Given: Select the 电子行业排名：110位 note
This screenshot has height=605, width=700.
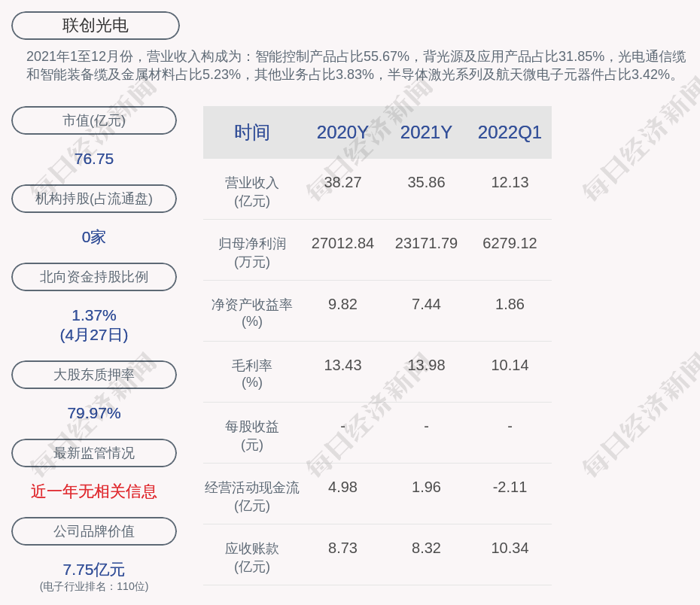Looking at the screenshot, I should pos(94,586).
